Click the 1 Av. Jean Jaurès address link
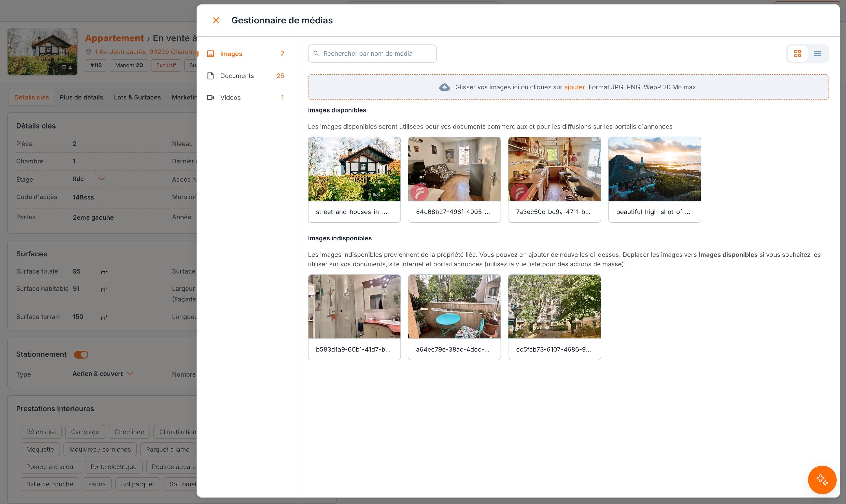This screenshot has width=846, height=504. 146,52
